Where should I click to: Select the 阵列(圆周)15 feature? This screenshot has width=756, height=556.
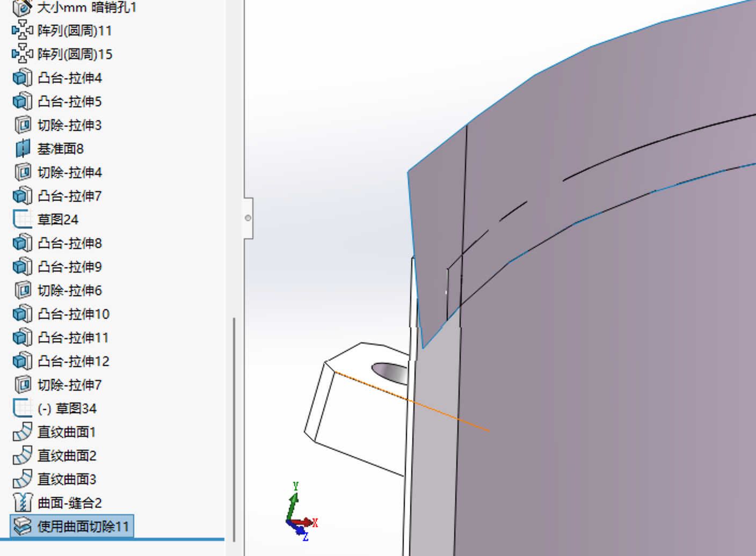click(x=75, y=54)
